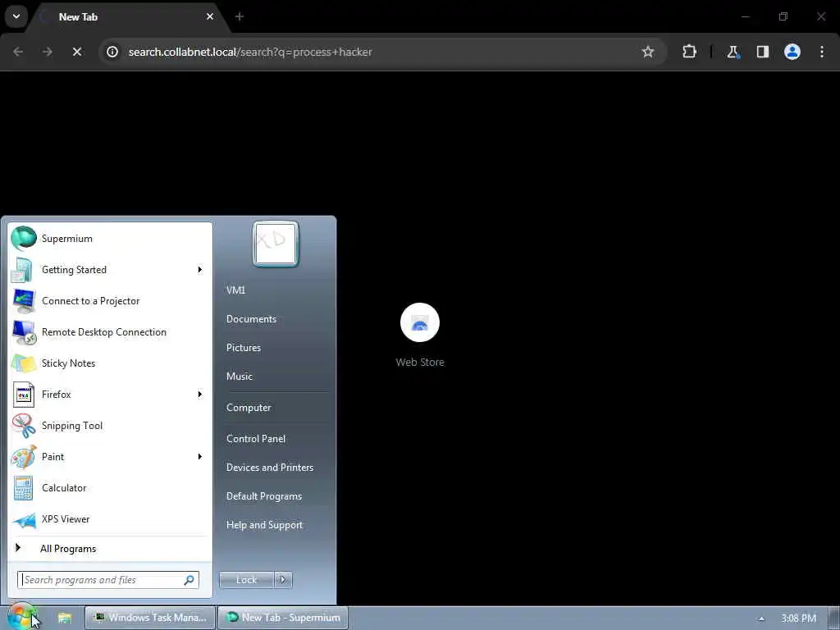
Task: Open the browser three-dot menu
Action: click(822, 52)
